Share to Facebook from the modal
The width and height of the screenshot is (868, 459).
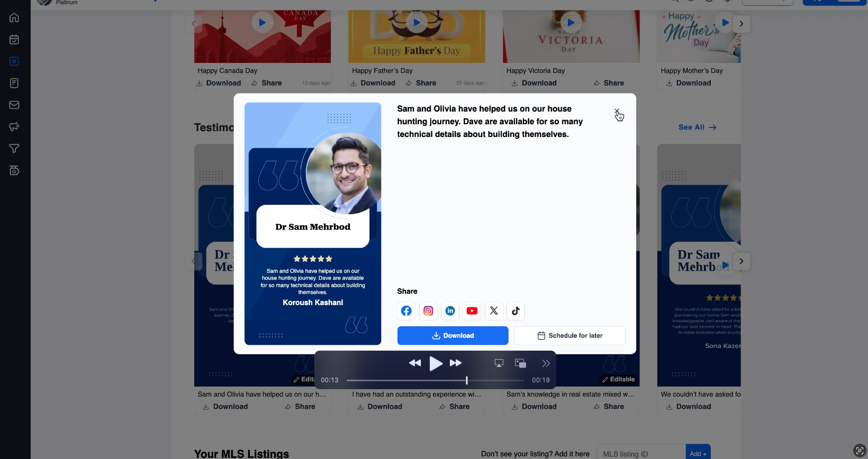406,311
